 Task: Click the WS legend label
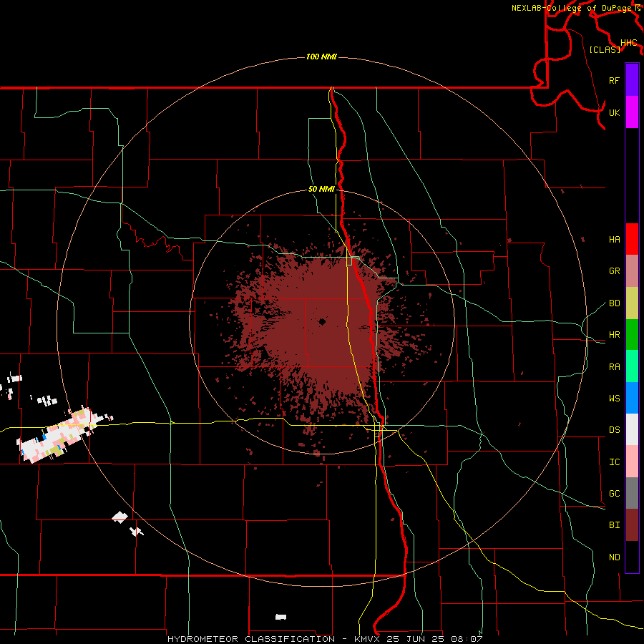(x=614, y=399)
